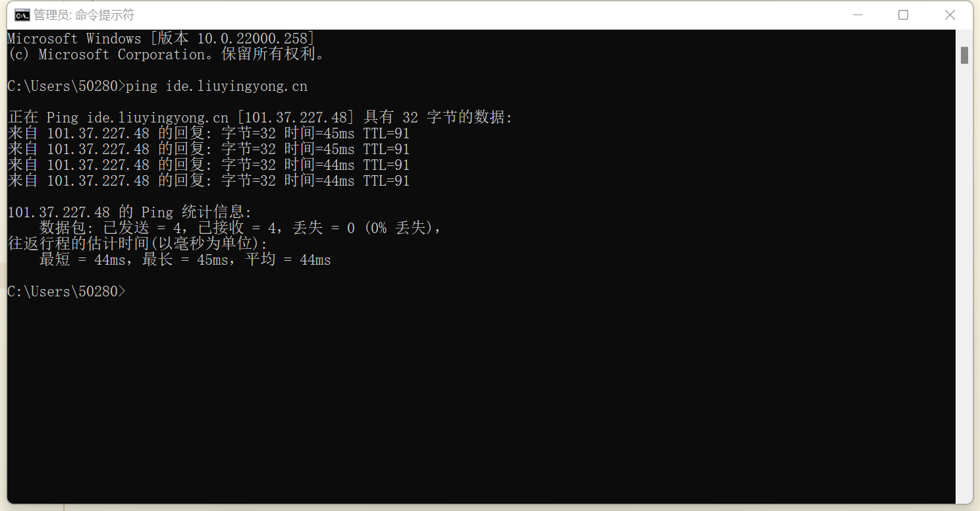Click the title text 管理员: 命令提示符
The width and height of the screenshot is (980, 511).
coord(84,15)
